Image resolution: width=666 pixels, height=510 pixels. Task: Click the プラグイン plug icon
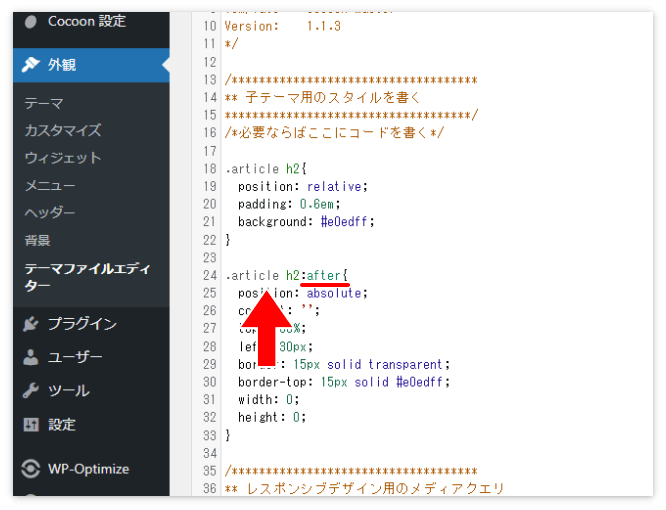[x=31, y=324]
